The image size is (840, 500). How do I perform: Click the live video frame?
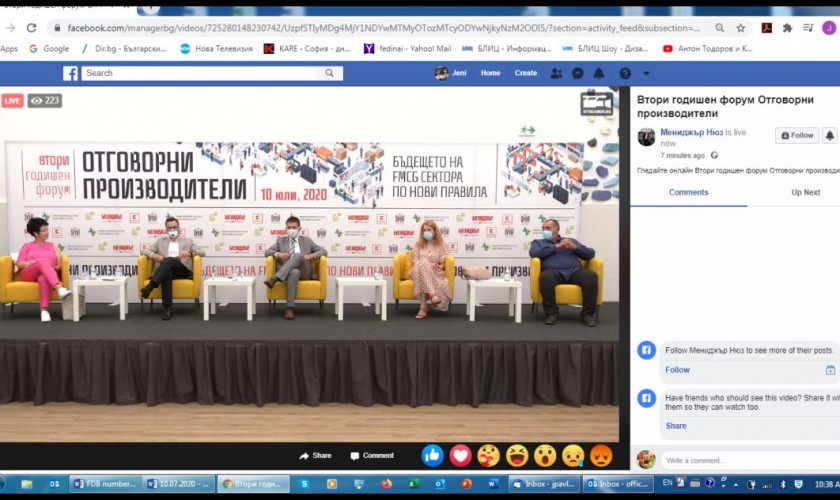(309, 264)
